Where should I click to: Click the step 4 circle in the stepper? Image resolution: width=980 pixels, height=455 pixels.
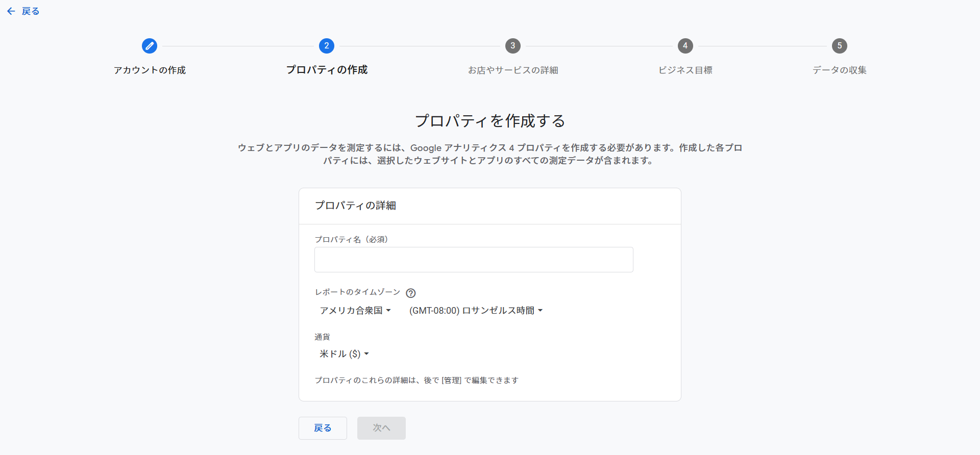pos(685,46)
